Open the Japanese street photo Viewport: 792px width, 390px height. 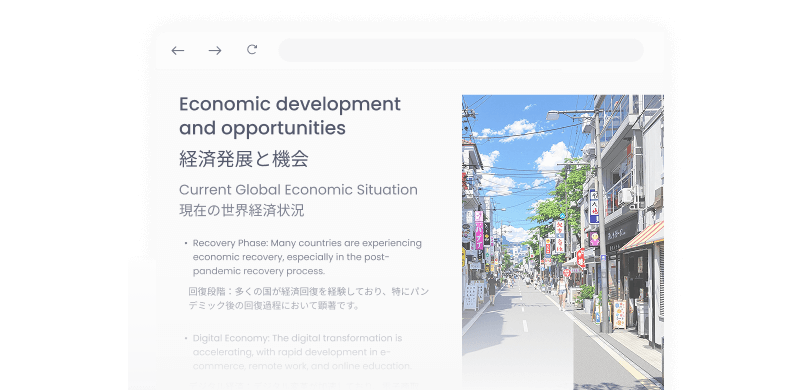point(563,242)
